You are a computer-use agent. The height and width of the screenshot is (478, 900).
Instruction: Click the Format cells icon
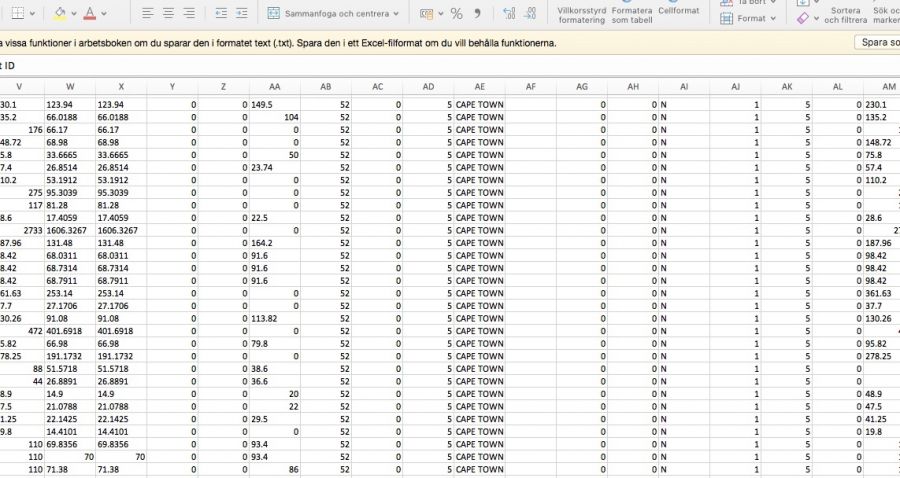pyautogui.click(x=727, y=18)
